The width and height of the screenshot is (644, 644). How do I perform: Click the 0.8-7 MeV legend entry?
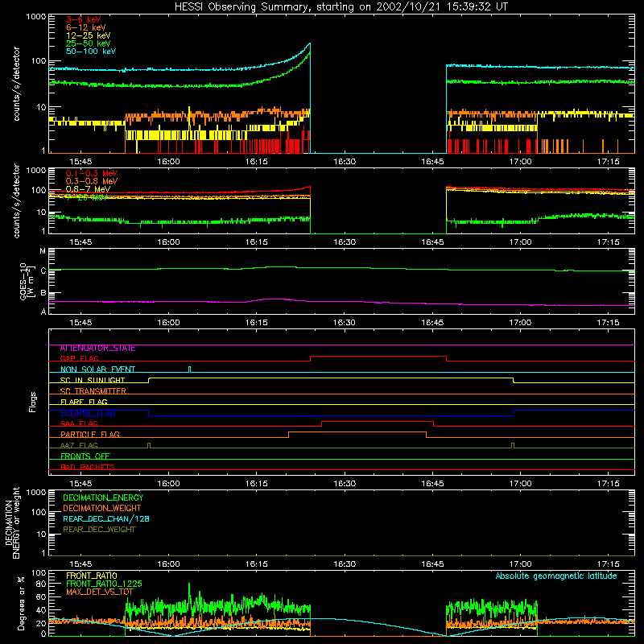[88, 189]
